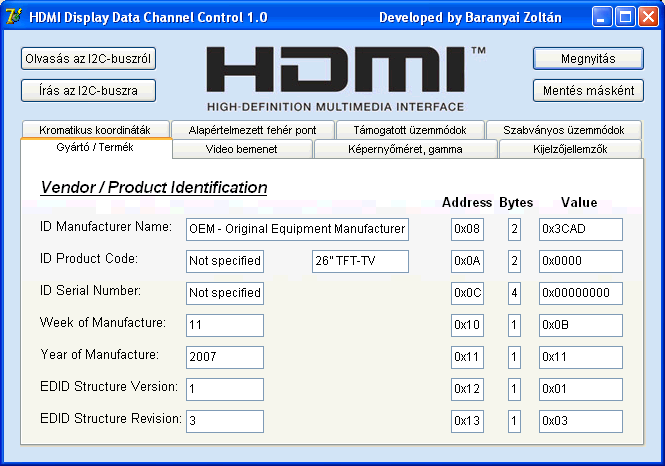Click bytes field in Manufacturer Name row
This screenshot has width=665, height=466.
pos(514,229)
